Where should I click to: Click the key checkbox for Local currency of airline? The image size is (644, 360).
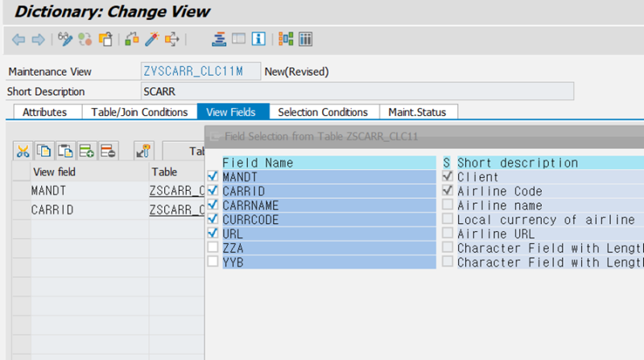pos(448,219)
